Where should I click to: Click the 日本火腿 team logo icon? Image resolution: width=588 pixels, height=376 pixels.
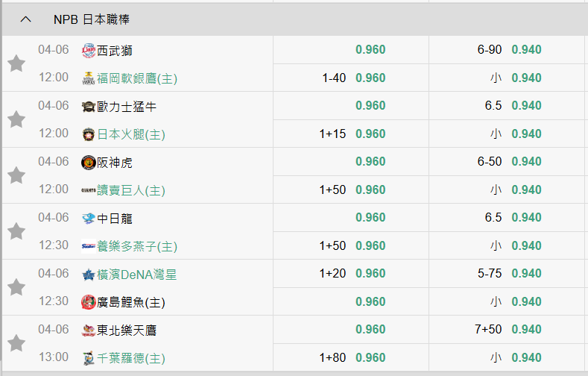tap(89, 134)
